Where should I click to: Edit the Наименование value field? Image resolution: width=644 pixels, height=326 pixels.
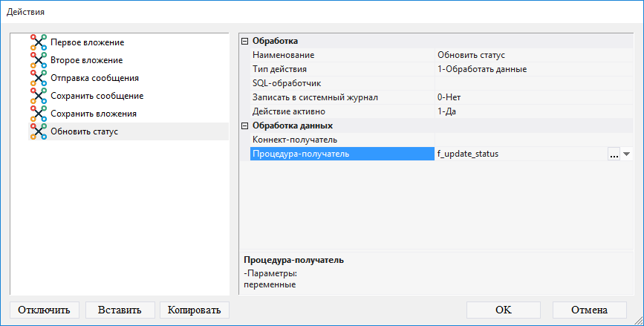pos(531,56)
